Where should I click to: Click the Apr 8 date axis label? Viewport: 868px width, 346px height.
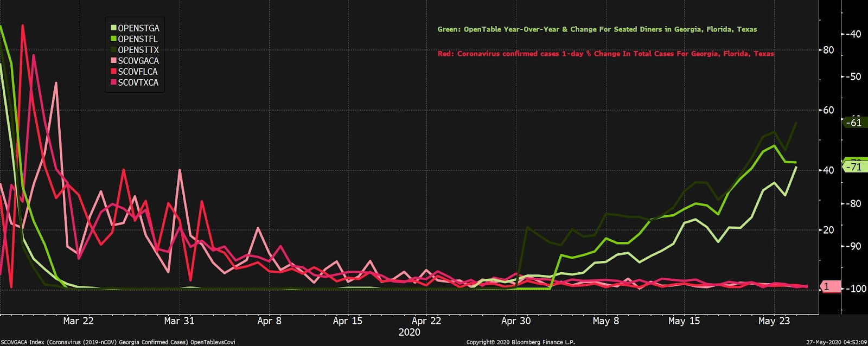269,321
